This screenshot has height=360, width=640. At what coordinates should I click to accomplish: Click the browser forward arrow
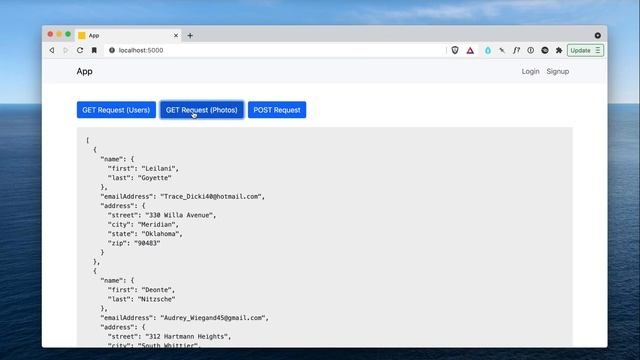66,50
